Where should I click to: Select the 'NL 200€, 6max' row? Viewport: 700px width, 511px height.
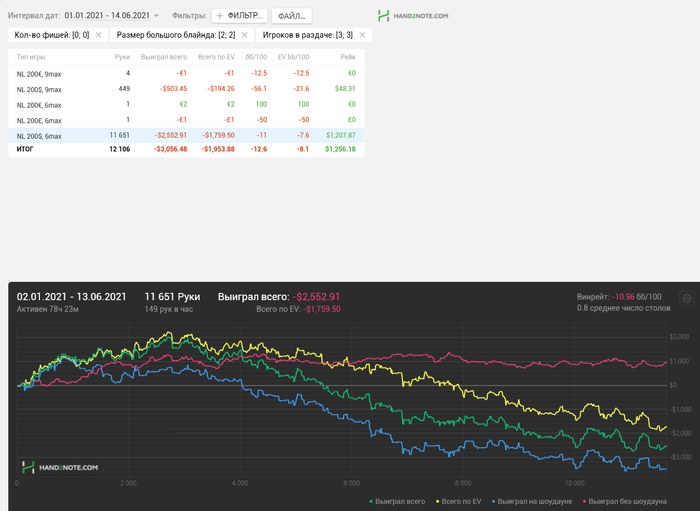point(186,104)
